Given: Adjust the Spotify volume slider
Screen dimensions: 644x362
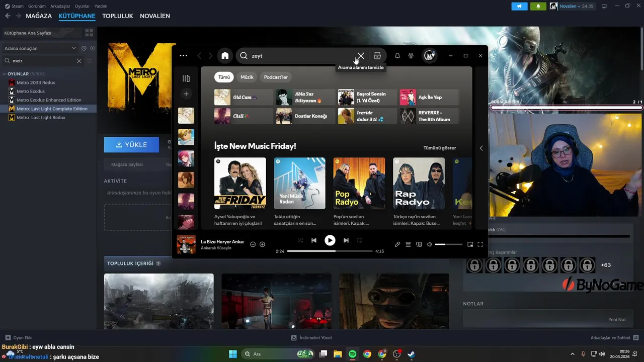Looking at the screenshot, I should click(449, 244).
